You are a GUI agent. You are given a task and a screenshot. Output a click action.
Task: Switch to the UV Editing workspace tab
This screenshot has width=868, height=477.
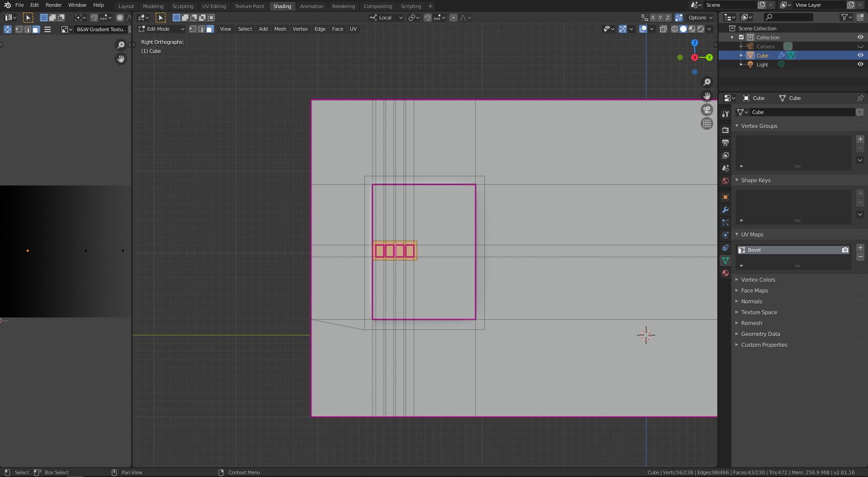[x=214, y=6]
